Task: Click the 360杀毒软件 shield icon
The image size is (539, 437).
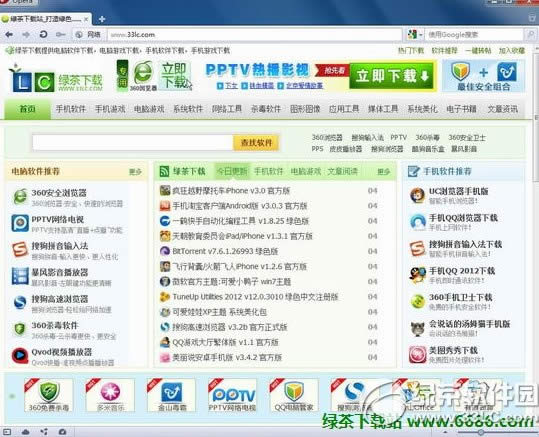Action: click(20, 329)
